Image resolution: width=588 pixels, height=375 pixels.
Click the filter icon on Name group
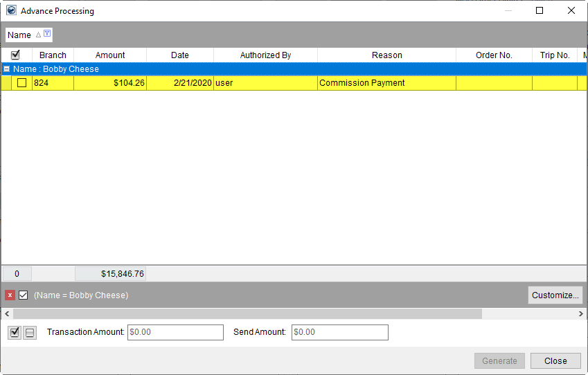point(47,34)
